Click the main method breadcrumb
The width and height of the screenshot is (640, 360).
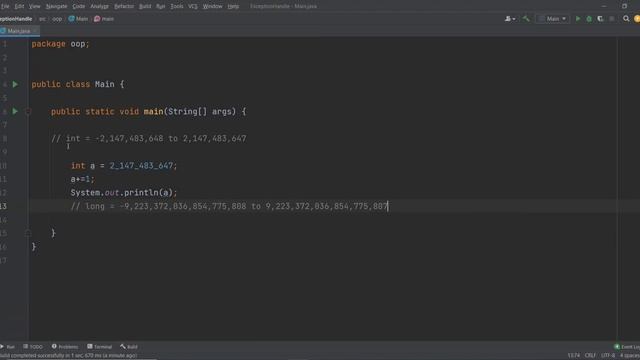104,19
